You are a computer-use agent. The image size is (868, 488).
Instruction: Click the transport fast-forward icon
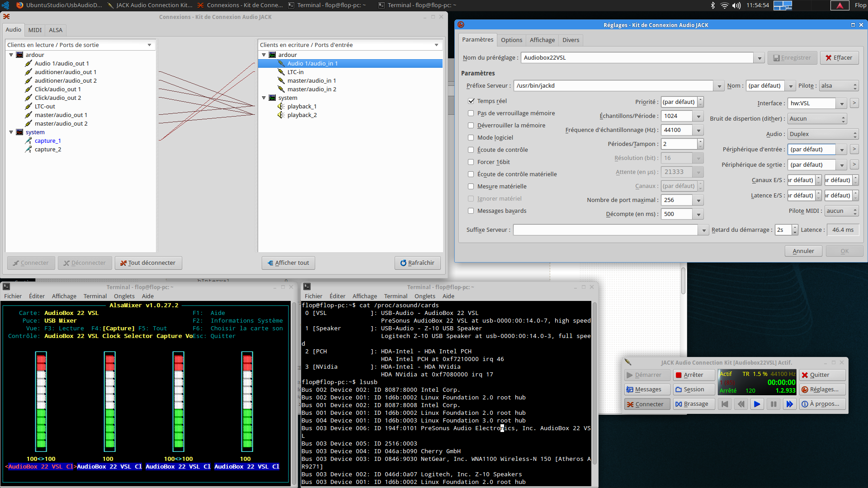pos(789,404)
